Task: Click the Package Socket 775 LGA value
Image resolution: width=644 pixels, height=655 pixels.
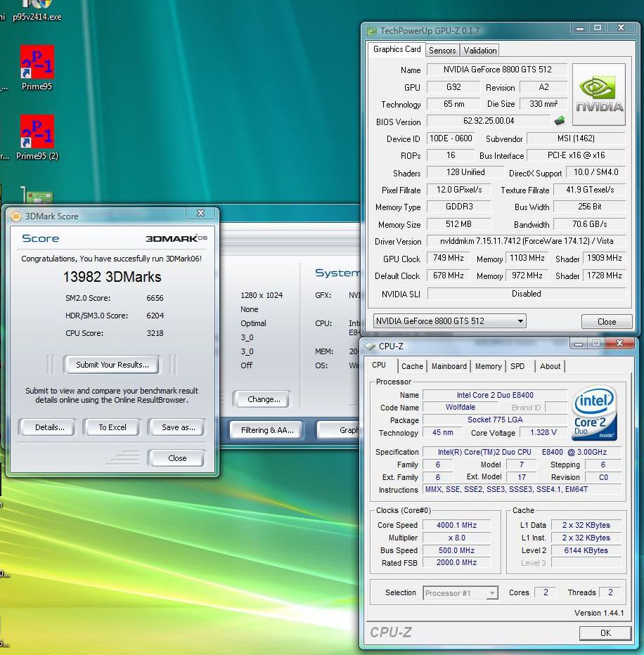Action: (495, 420)
